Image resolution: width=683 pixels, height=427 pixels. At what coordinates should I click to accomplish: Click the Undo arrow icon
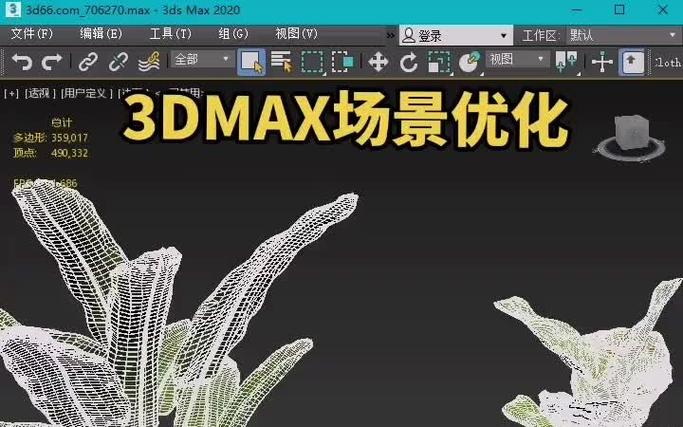(22, 61)
